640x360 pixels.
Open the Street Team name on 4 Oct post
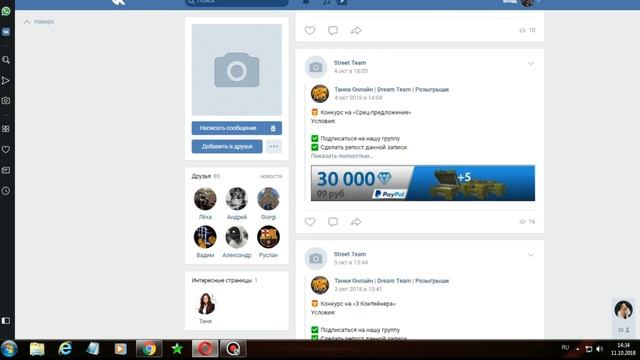point(350,63)
